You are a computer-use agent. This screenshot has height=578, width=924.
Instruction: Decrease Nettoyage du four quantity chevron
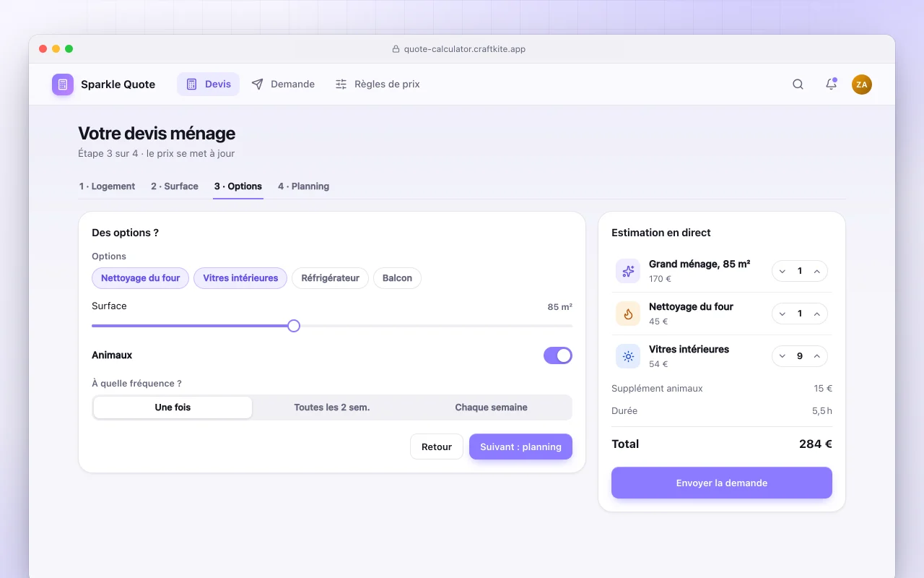(x=783, y=314)
